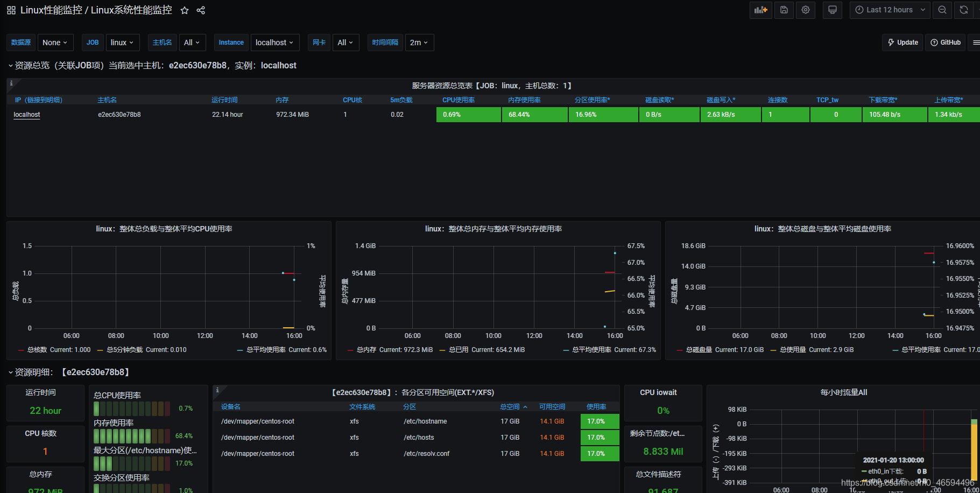Sort table by CPU使用率 column
This screenshot has height=493, width=980.
459,100
